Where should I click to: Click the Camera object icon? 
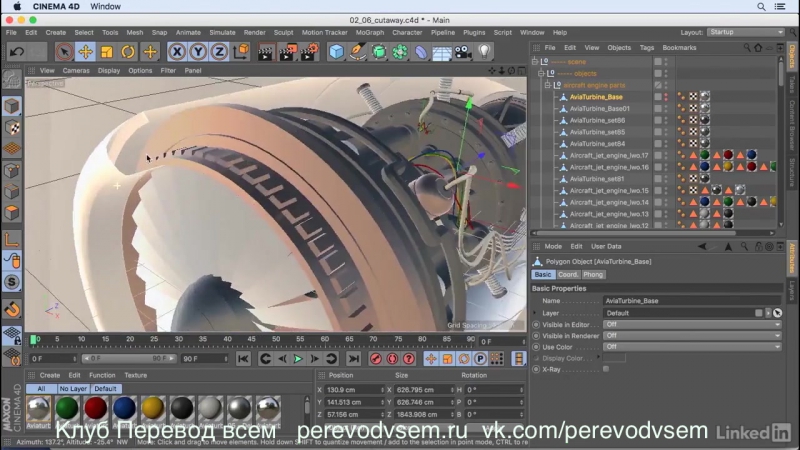tap(463, 51)
